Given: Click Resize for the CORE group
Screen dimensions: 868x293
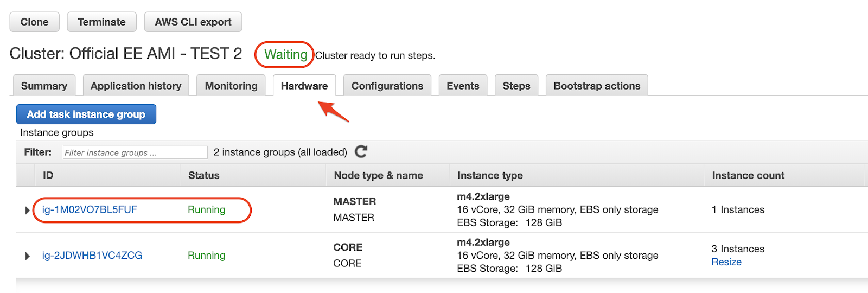Looking at the screenshot, I should click(x=726, y=262).
